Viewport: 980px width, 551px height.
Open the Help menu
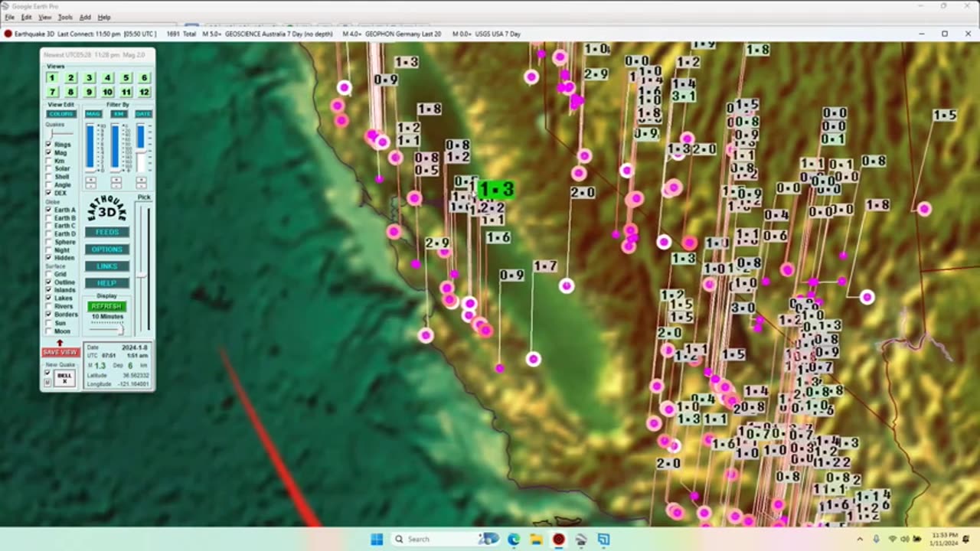[x=104, y=17]
